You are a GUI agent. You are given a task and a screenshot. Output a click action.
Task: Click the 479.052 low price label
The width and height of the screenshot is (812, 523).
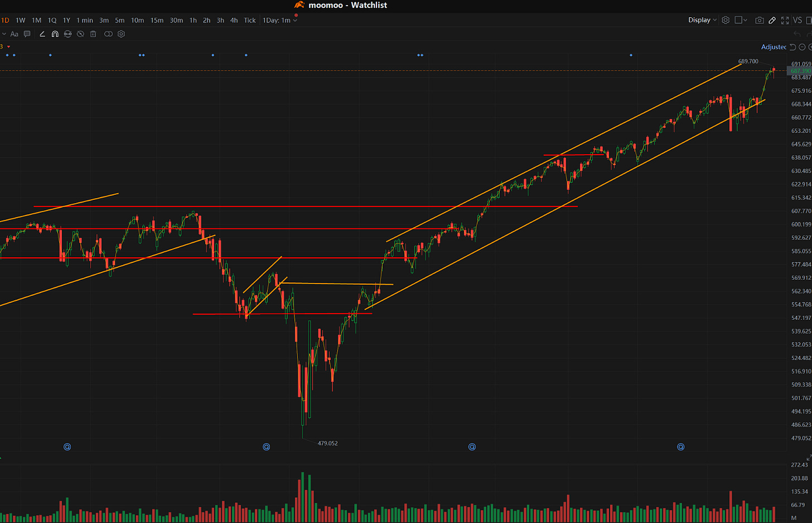pyautogui.click(x=328, y=443)
